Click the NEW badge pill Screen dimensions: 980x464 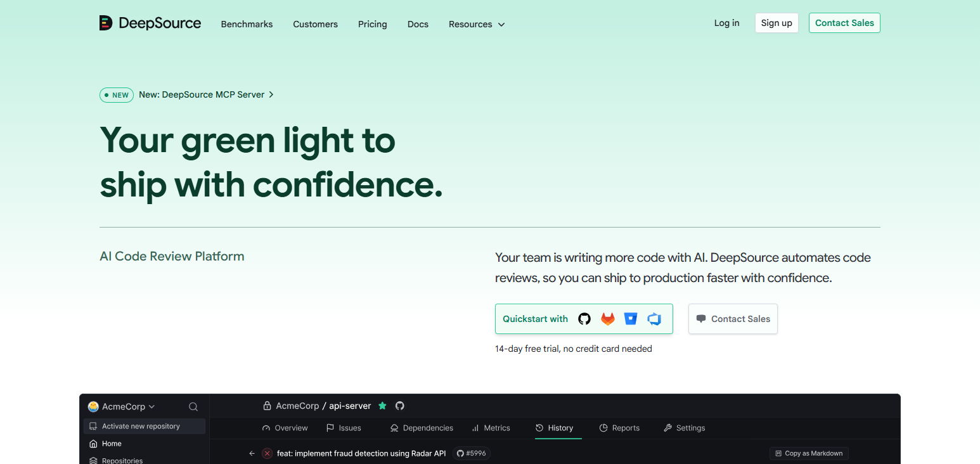coord(117,95)
